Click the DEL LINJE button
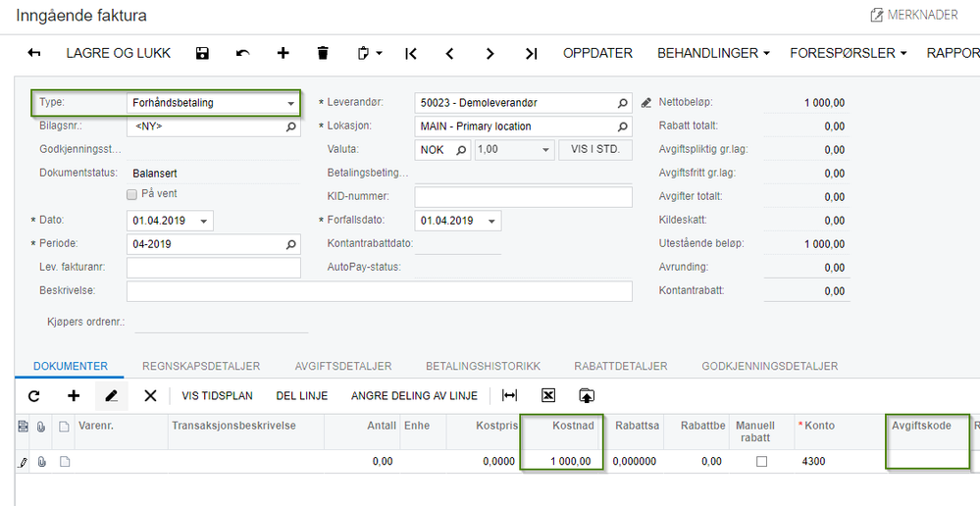Image resolution: width=980 pixels, height=506 pixels. coord(302,395)
